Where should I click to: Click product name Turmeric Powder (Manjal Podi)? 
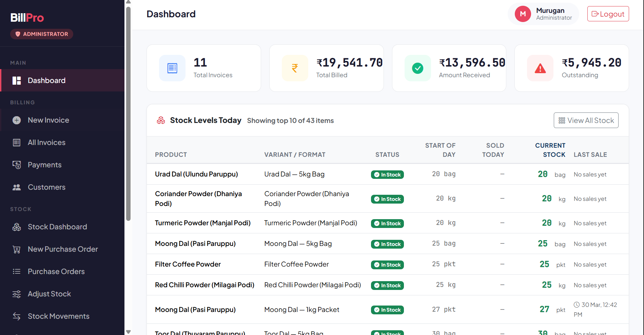pos(203,223)
